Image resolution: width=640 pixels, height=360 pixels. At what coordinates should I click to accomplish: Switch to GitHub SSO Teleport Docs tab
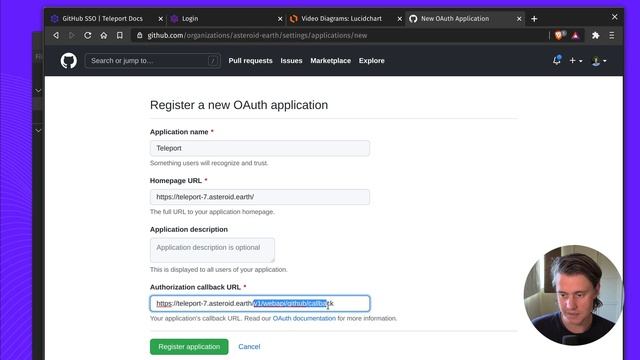[102, 19]
